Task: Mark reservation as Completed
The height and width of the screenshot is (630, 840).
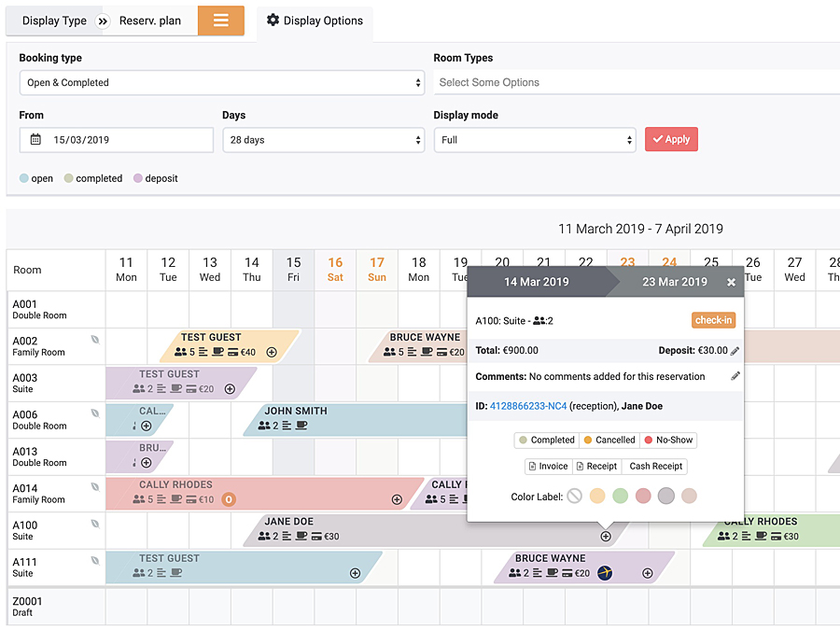Action: 546,440
